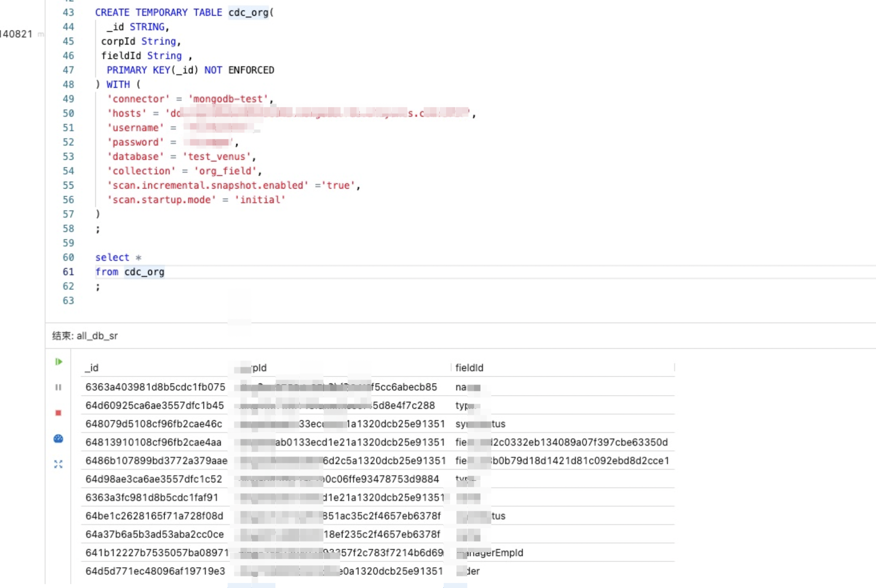The image size is (876, 588).
Task: Pause the running query
Action: [58, 387]
